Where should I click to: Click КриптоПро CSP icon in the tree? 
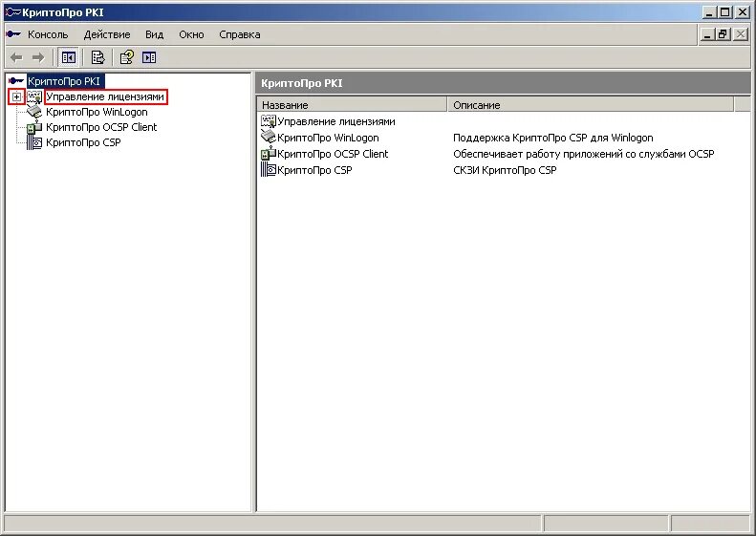(x=34, y=142)
